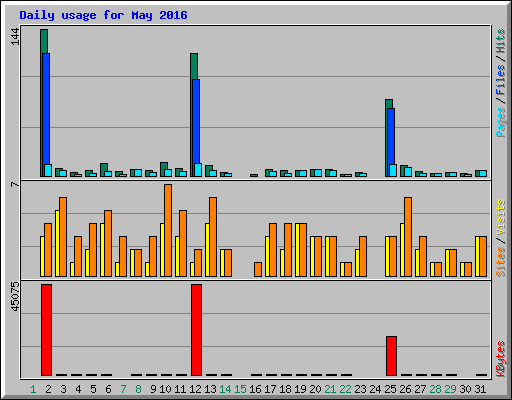
Task: Select the red KBytes bar for day 12
Action: tap(196, 330)
